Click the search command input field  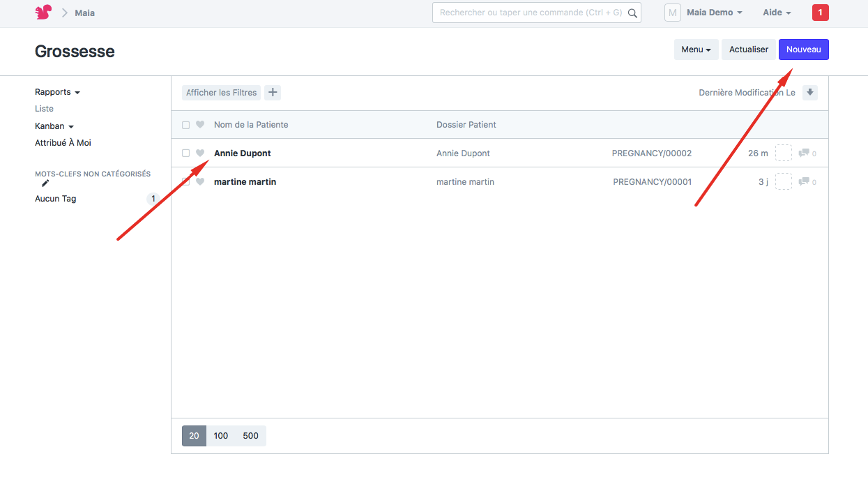(531, 13)
